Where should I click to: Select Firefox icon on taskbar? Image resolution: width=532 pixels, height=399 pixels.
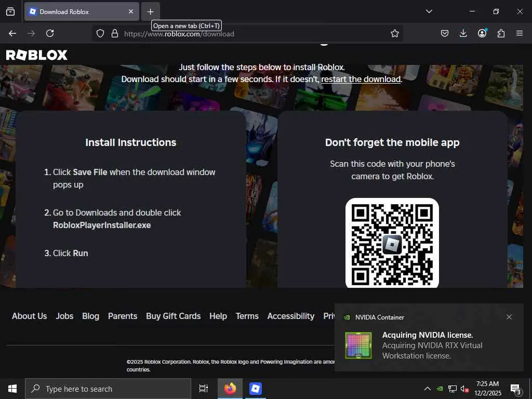point(230,389)
